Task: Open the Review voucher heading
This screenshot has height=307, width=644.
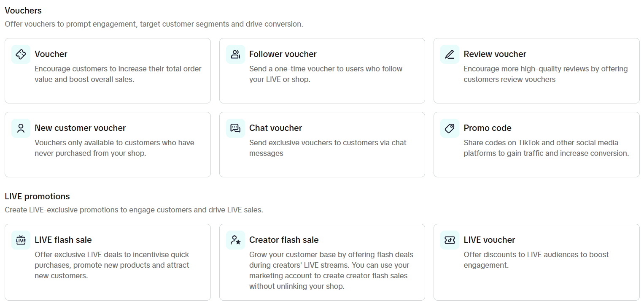Action: [495, 54]
